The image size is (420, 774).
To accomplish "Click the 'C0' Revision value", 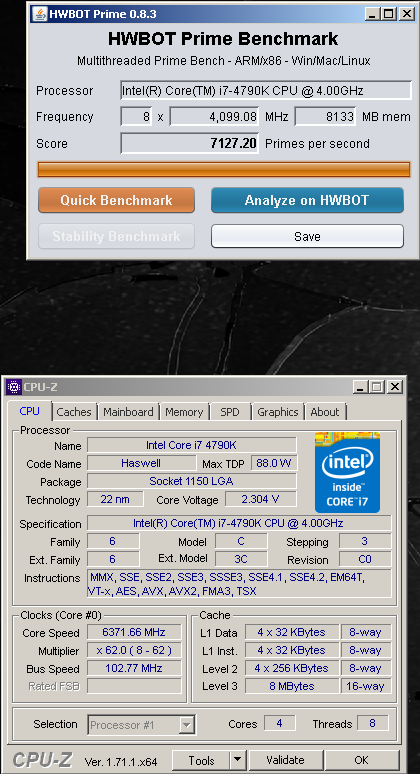I will (365, 559).
